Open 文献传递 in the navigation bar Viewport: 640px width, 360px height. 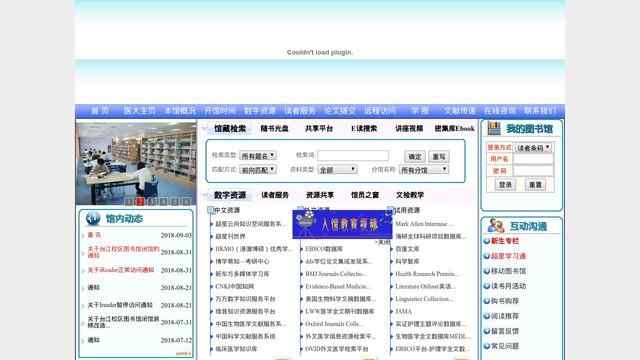pyautogui.click(x=460, y=111)
